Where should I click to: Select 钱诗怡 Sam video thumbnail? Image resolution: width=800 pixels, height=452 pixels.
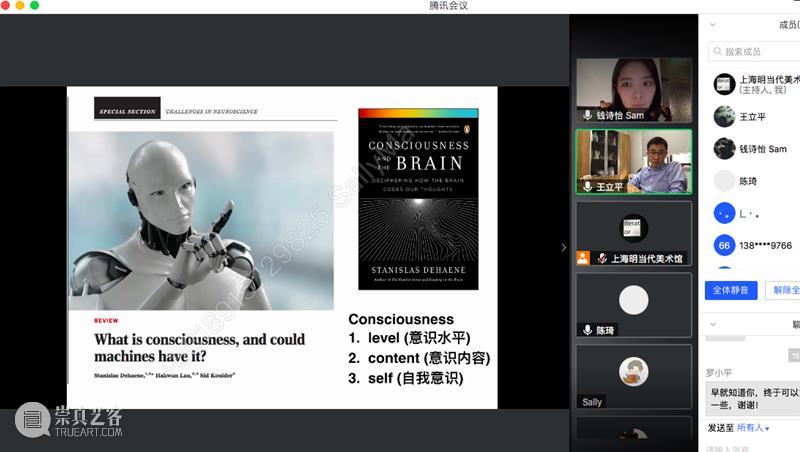[x=634, y=90]
